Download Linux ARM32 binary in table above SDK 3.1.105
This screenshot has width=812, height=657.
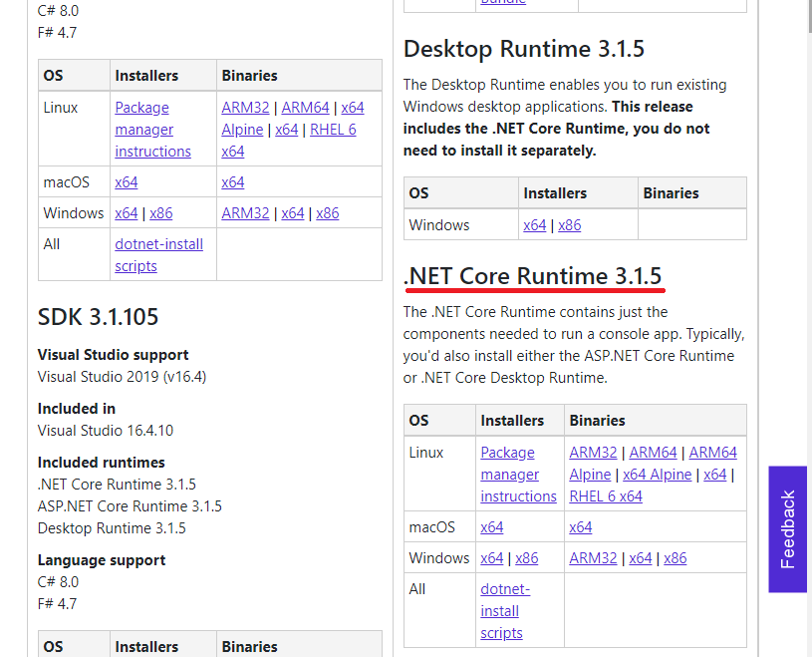(x=245, y=108)
